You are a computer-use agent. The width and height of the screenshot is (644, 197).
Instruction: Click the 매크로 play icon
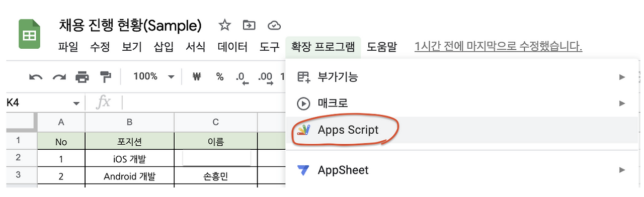click(x=303, y=104)
